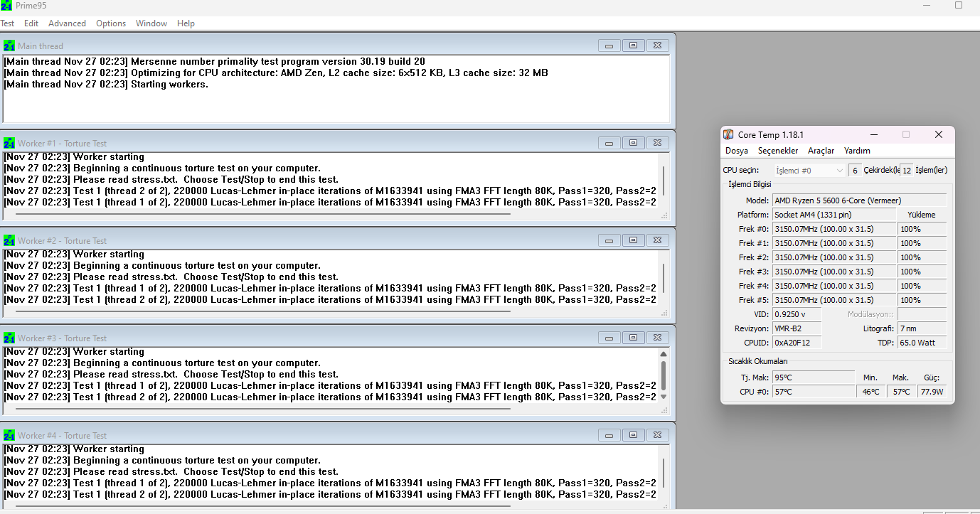Click the Worker #2 window icon
This screenshot has height=514, width=980.
coord(9,241)
